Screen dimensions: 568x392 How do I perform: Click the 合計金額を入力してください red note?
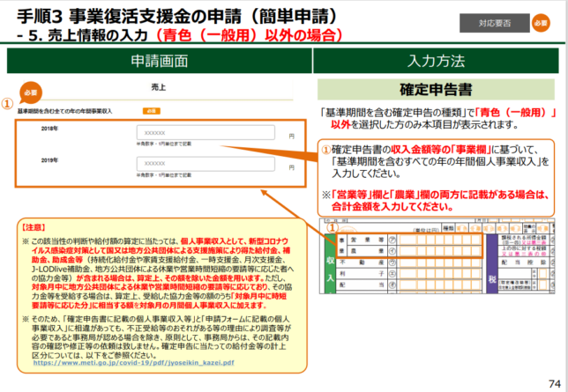pos(392,207)
